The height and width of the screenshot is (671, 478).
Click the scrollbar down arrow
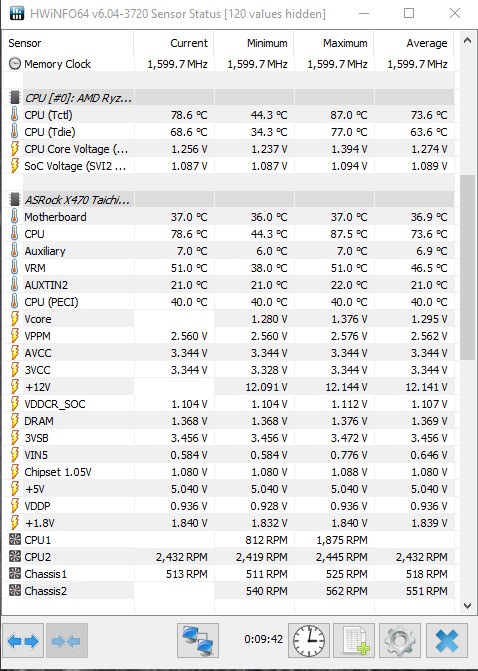click(467, 606)
